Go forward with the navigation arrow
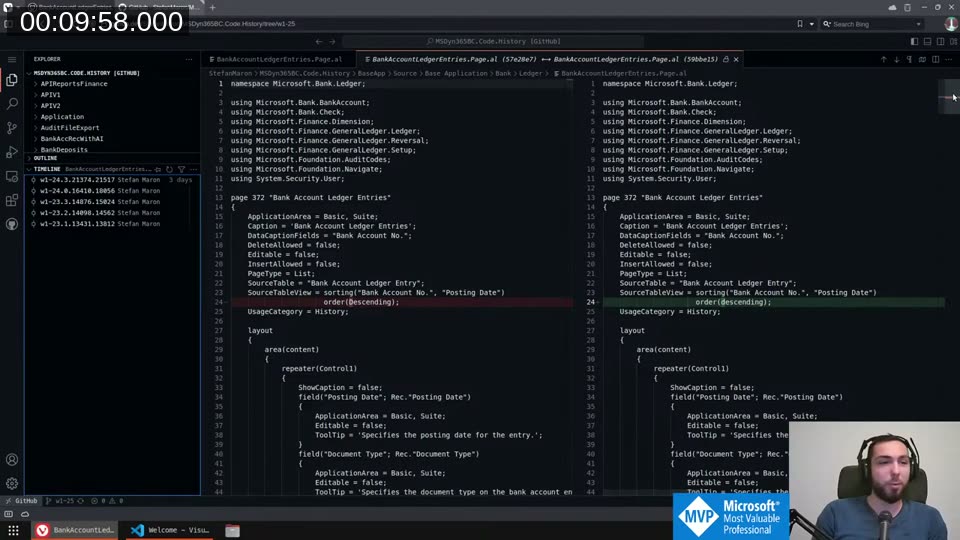 tap(332, 42)
